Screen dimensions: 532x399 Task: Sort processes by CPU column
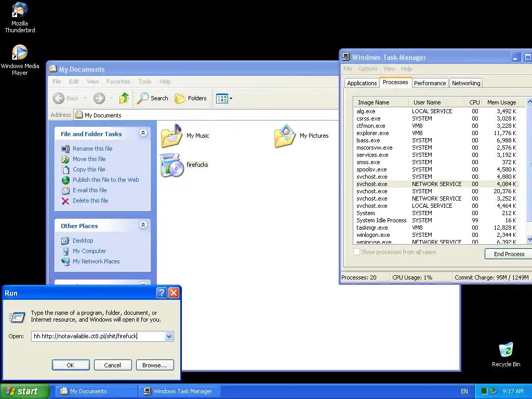pos(474,102)
